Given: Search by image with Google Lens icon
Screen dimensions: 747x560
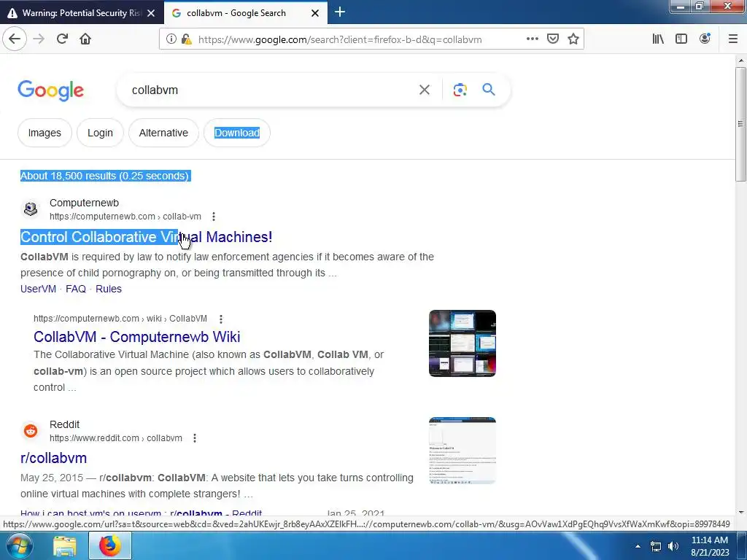Looking at the screenshot, I should point(460,90).
